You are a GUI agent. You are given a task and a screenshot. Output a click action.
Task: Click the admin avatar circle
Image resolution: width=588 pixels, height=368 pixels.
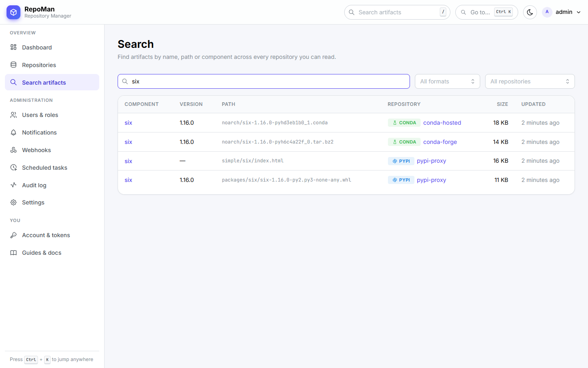pos(547,12)
